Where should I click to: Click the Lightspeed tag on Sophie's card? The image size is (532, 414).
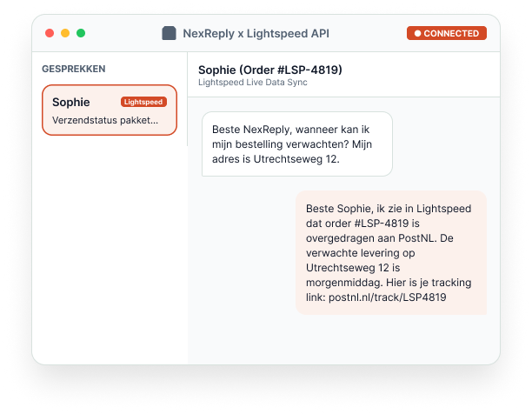(x=143, y=102)
